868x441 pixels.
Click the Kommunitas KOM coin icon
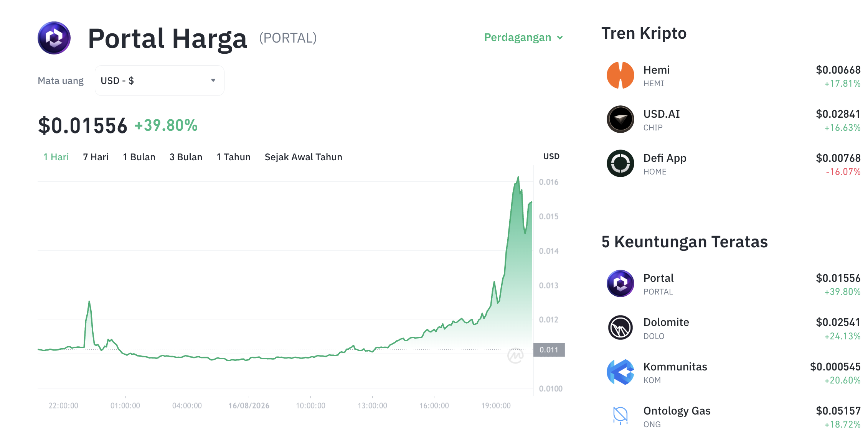coord(620,372)
